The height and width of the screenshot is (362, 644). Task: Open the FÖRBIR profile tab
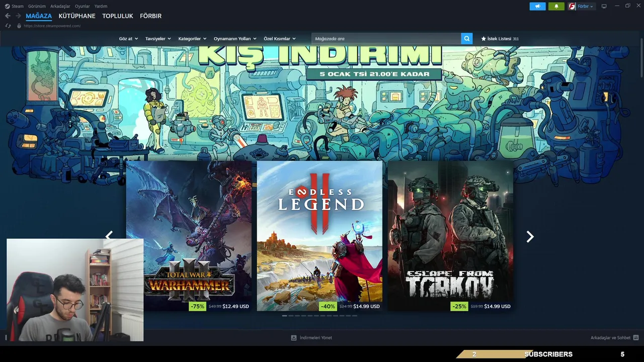point(150,16)
